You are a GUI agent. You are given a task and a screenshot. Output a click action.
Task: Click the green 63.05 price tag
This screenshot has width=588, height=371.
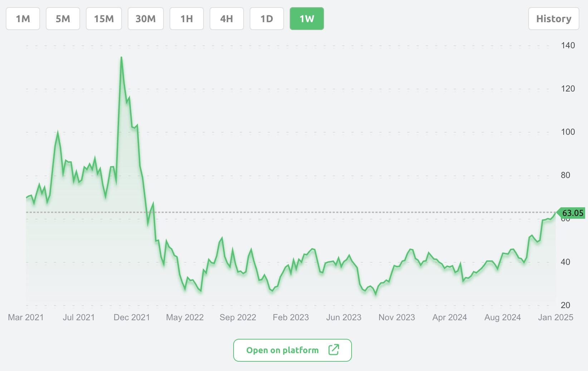(572, 213)
